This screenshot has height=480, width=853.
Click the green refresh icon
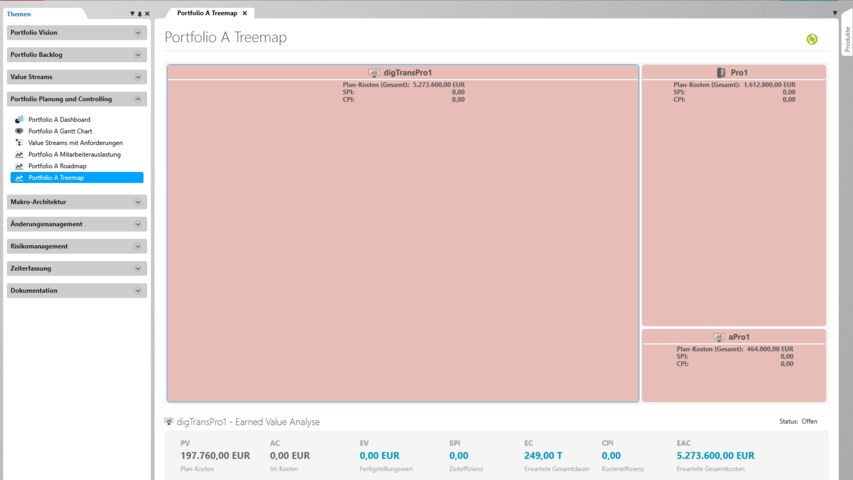click(812, 39)
